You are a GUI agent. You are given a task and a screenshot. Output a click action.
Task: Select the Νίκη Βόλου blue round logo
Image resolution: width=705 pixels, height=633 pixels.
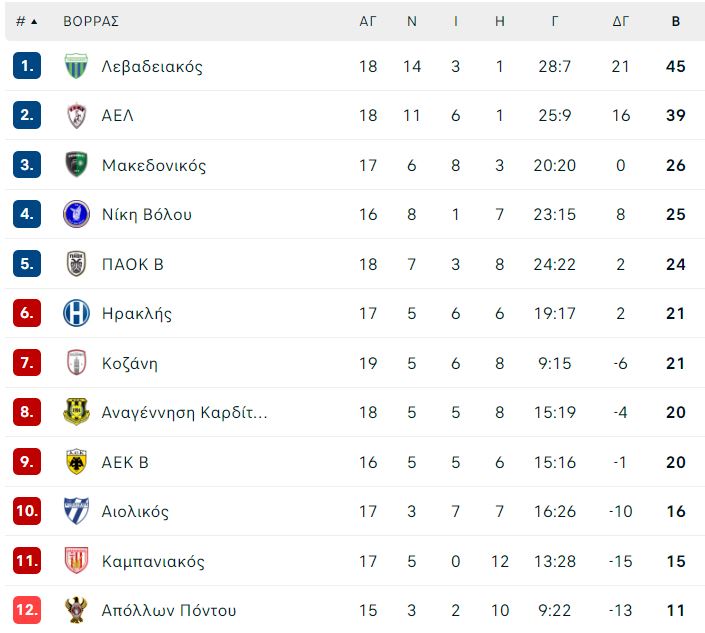[x=76, y=214]
